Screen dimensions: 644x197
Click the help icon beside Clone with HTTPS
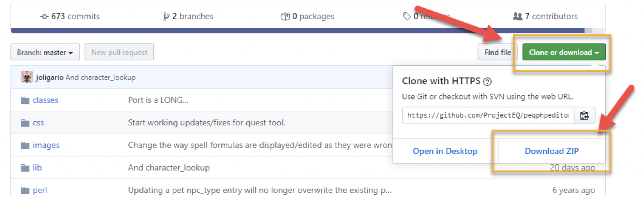(488, 82)
